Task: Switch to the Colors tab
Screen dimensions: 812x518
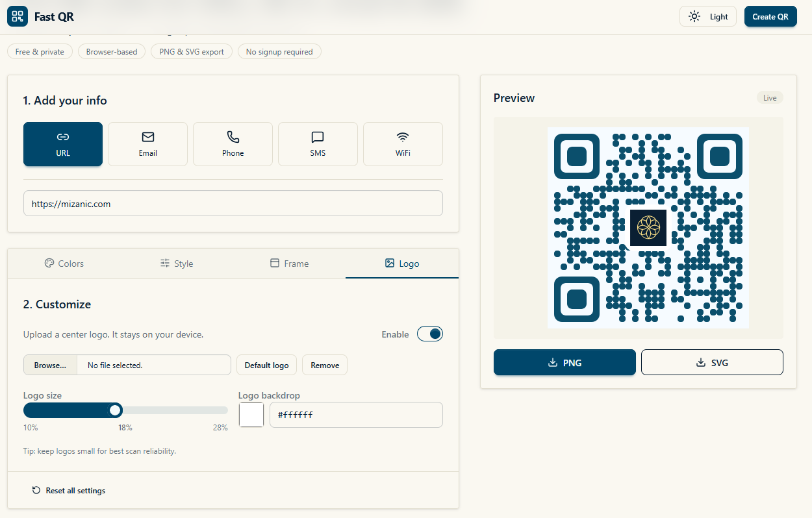Action: (64, 264)
